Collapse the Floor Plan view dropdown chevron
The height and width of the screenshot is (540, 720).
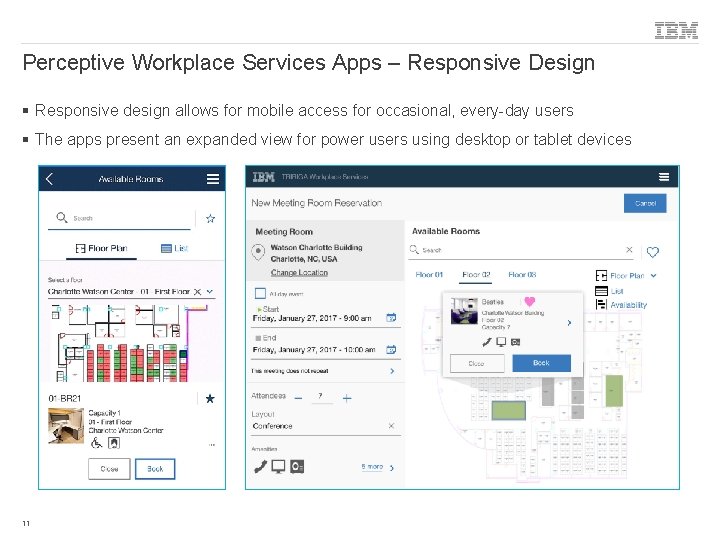pos(653,276)
